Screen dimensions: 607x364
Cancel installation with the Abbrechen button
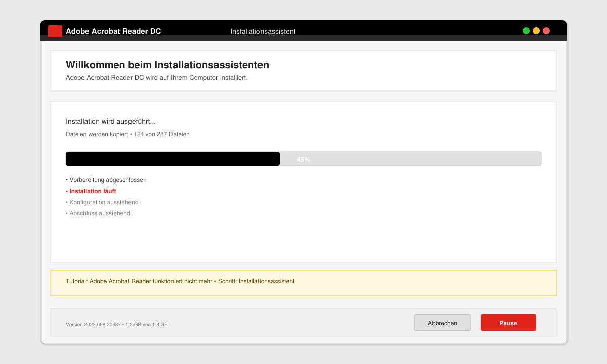click(x=443, y=323)
